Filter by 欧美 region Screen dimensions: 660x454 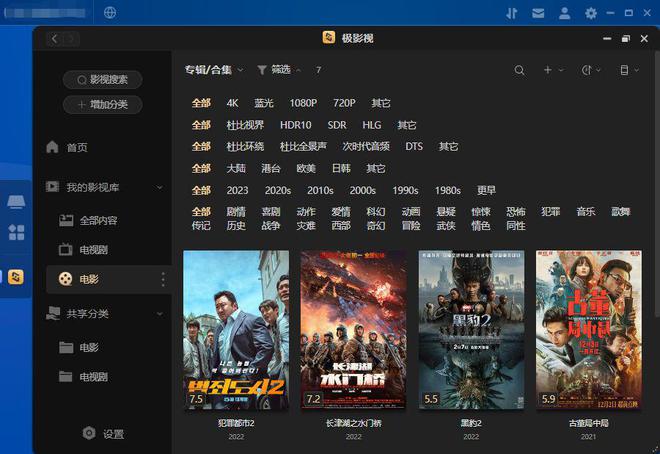click(x=306, y=168)
